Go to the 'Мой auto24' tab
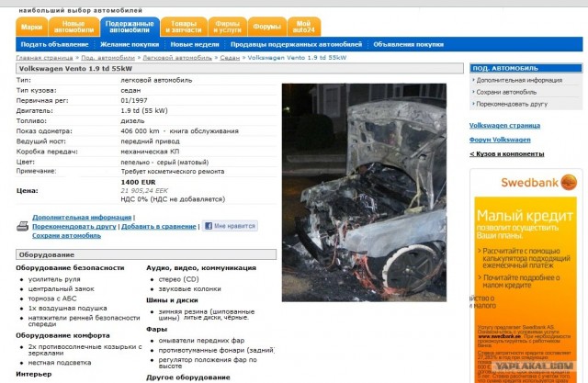The height and width of the screenshot is (383, 588). (304, 27)
